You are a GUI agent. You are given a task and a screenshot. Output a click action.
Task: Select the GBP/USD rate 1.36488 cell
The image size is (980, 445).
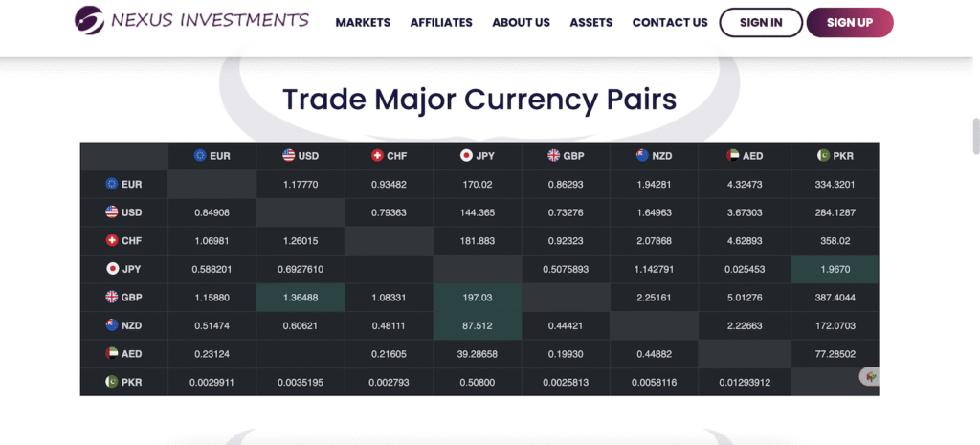[301, 297]
